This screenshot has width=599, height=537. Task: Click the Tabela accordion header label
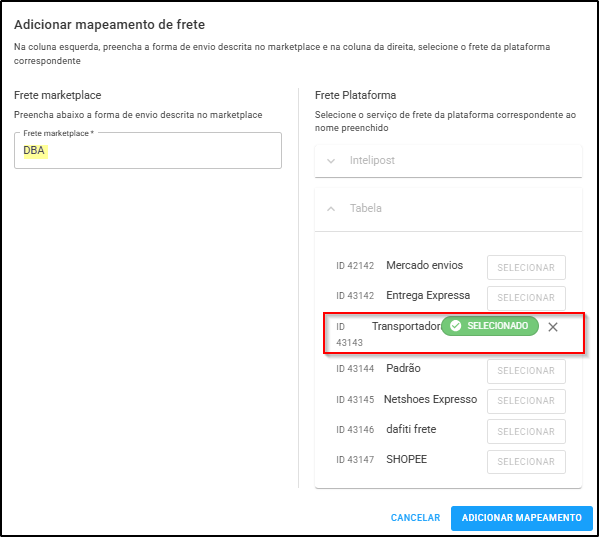click(366, 208)
